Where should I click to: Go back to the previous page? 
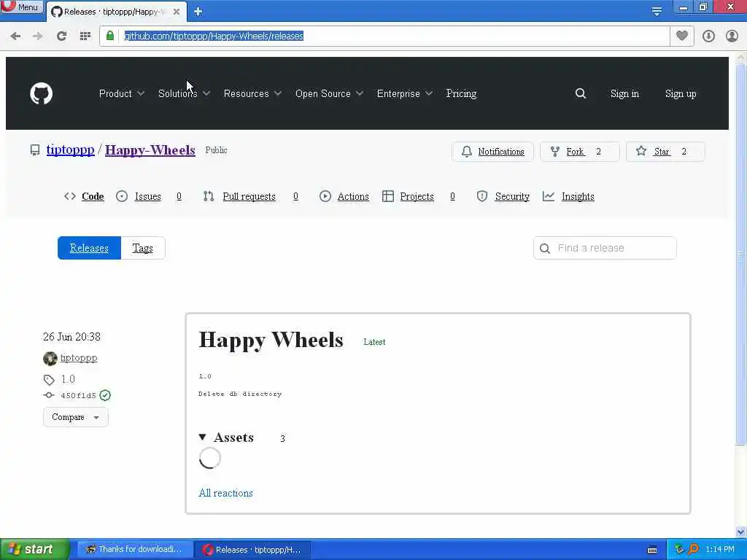tap(15, 36)
